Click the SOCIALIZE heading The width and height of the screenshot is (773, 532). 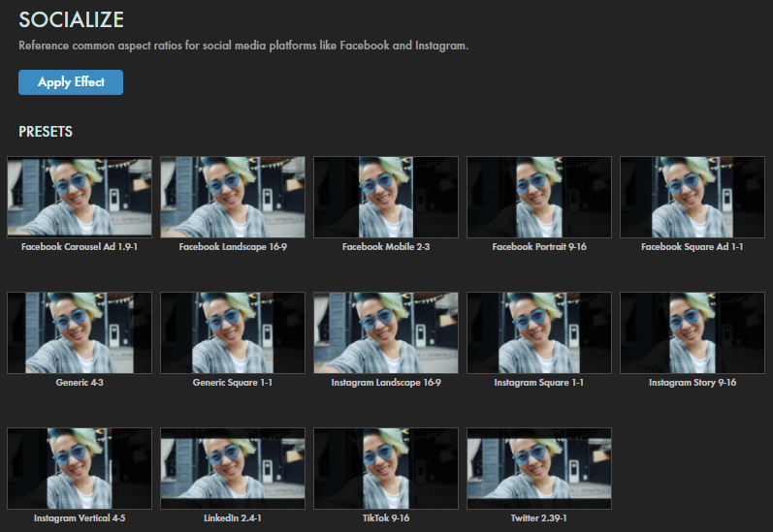(71, 20)
